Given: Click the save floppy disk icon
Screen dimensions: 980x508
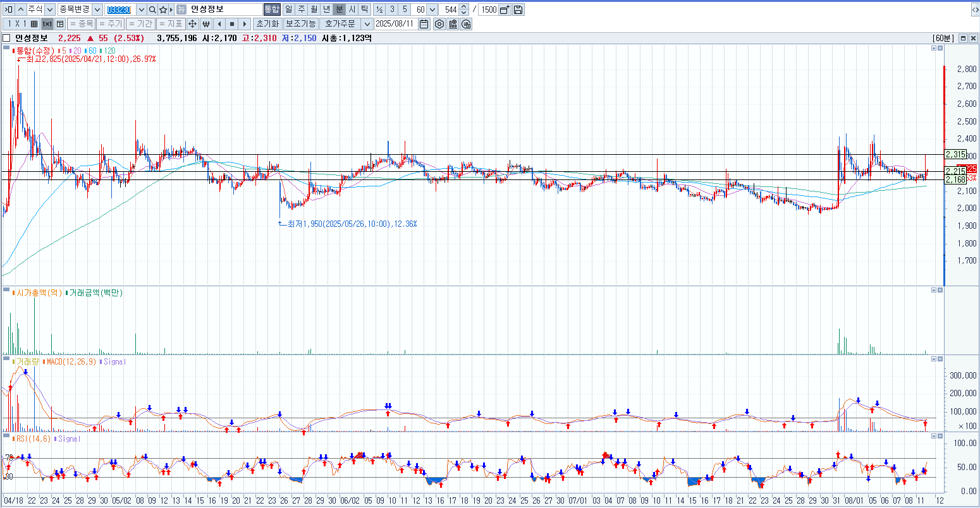Looking at the screenshot, I should [x=518, y=9].
